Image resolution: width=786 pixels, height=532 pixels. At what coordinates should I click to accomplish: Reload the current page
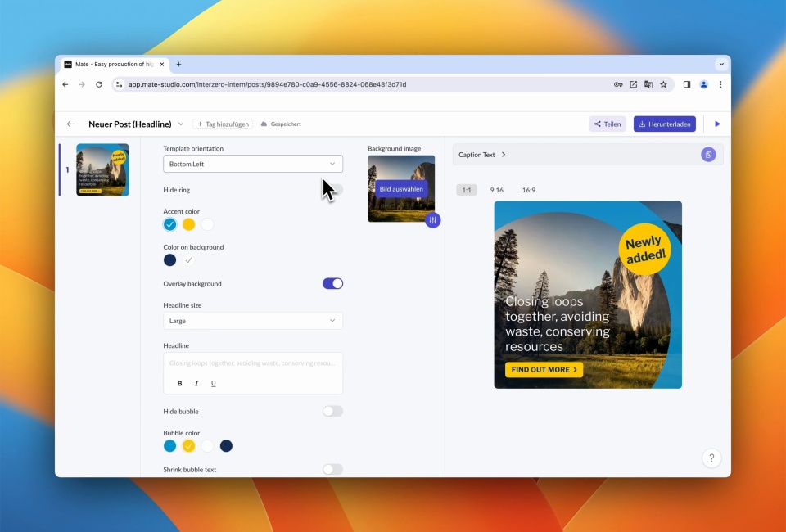pyautogui.click(x=99, y=84)
